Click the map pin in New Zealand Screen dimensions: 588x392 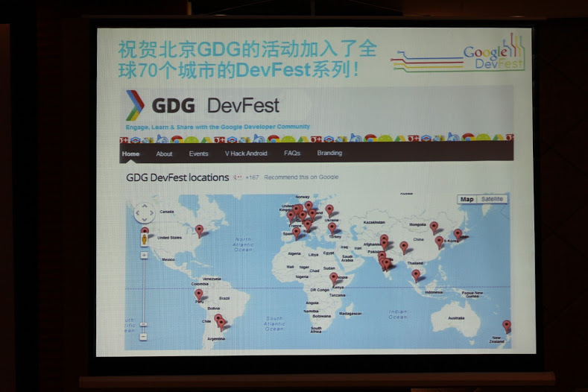[x=506, y=325]
